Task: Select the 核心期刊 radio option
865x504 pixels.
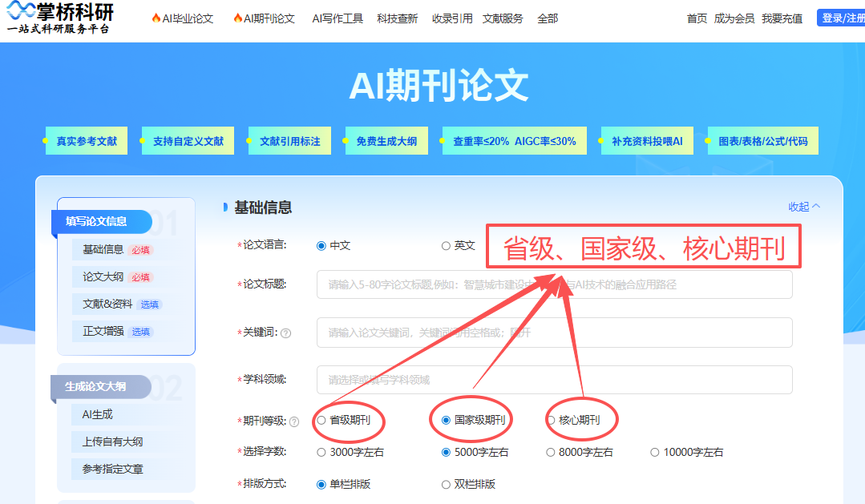Action: [x=573, y=420]
